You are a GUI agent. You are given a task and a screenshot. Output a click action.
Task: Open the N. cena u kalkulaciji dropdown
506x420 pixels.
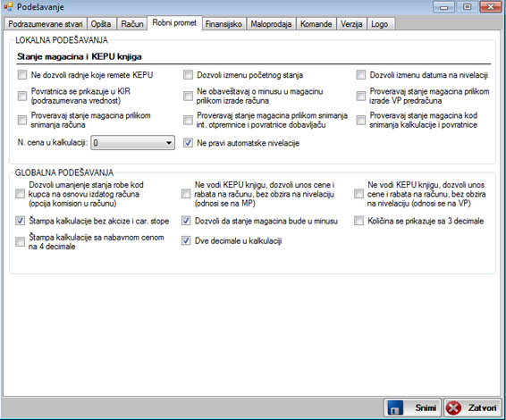point(133,143)
